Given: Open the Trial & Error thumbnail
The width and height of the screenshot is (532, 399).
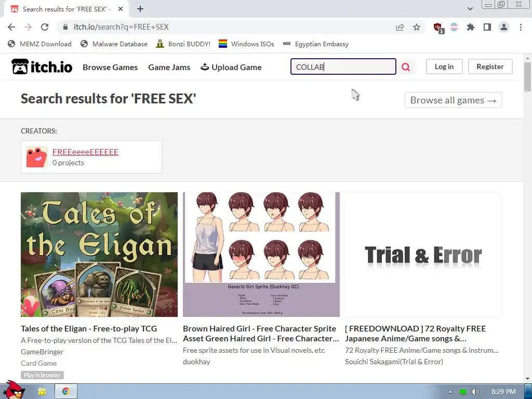Looking at the screenshot, I should tap(423, 255).
